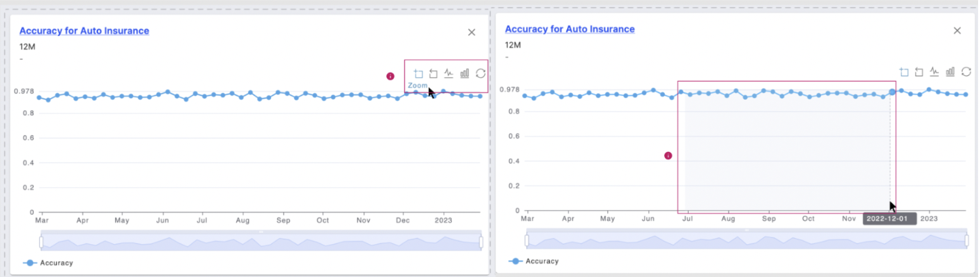The height and width of the screenshot is (277, 980).
Task: Click the 2023 axis label in left chart
Action: click(443, 221)
